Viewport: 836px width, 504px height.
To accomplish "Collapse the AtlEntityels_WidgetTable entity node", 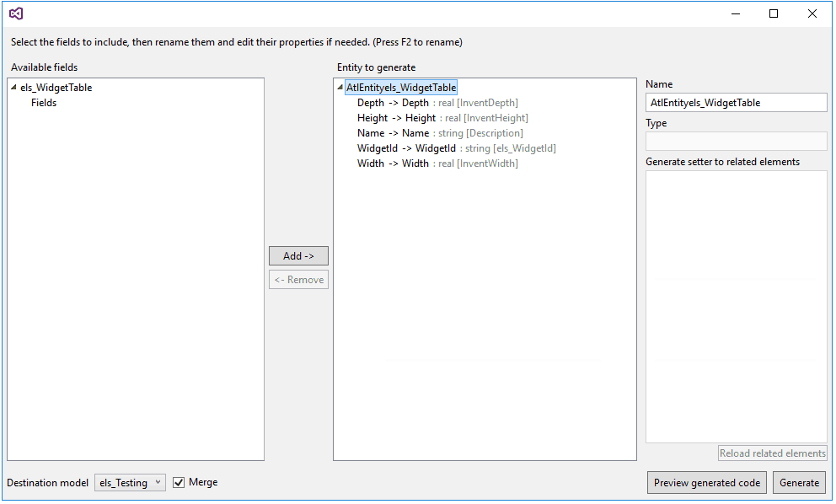I will click(340, 88).
